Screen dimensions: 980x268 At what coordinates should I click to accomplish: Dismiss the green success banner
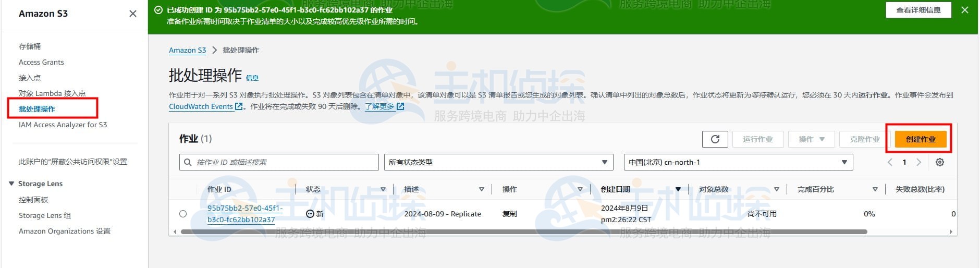965,10
